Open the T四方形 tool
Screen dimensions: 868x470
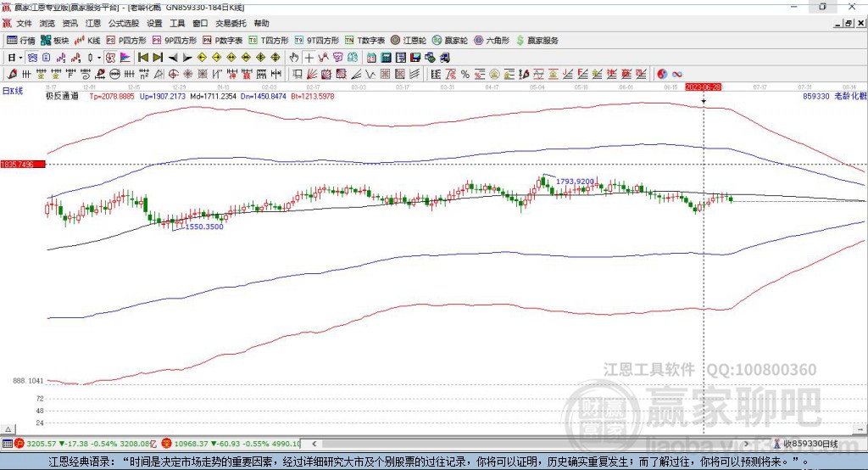(x=269, y=41)
